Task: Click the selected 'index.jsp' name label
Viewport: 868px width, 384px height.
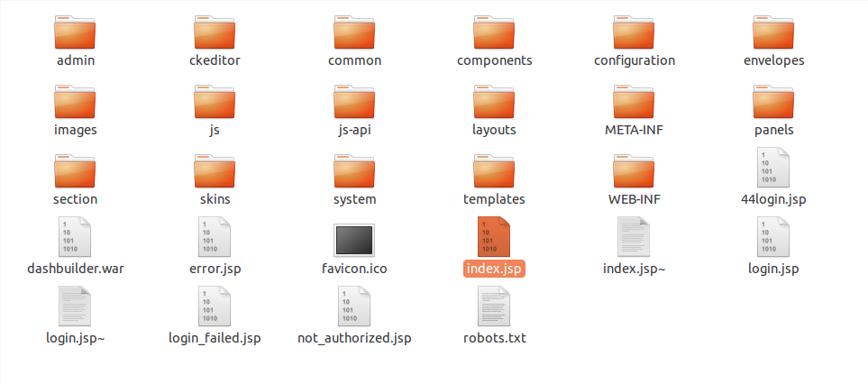Action: tap(494, 269)
